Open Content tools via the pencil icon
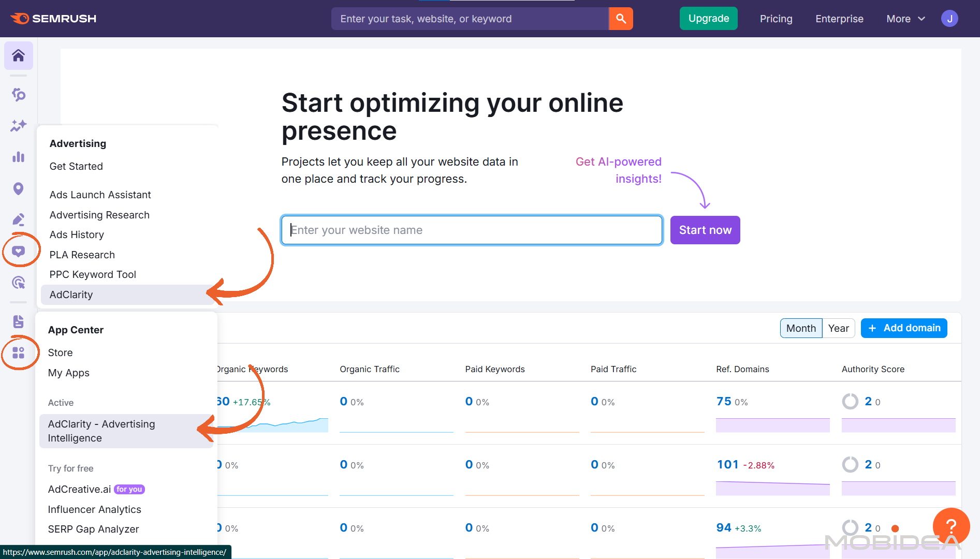The image size is (980, 559). 19,219
